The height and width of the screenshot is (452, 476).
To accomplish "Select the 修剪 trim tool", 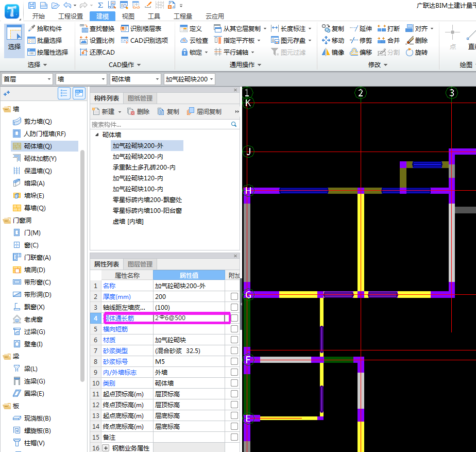I will tap(361, 40).
